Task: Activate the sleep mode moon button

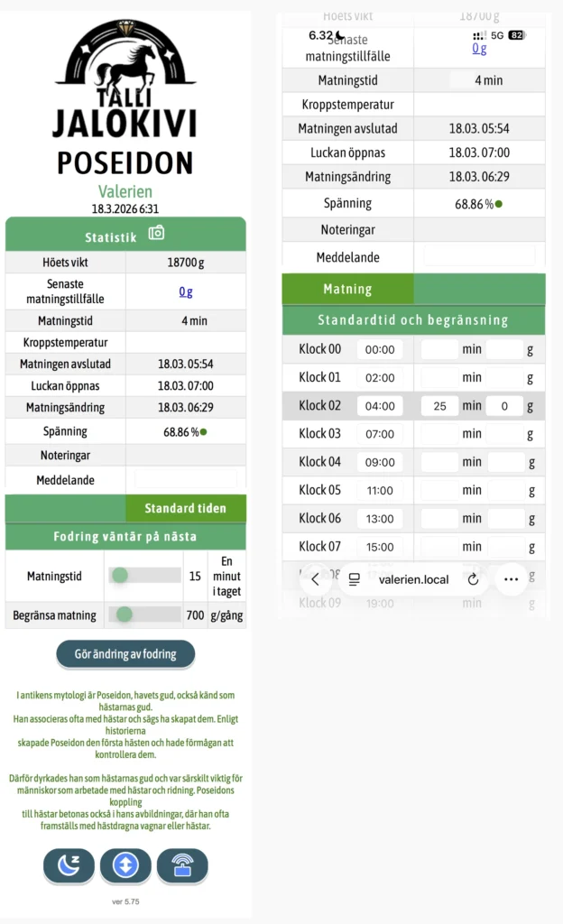Action: [69, 865]
